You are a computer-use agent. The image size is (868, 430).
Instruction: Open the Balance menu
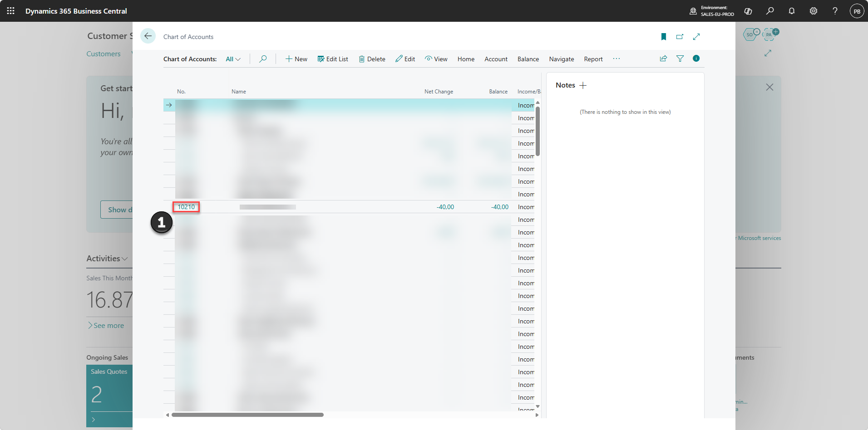528,59
